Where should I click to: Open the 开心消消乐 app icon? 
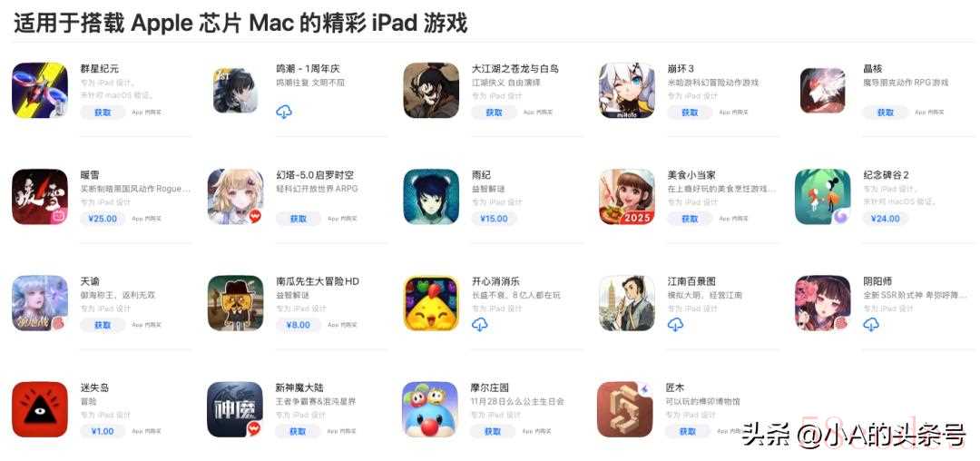(x=431, y=303)
